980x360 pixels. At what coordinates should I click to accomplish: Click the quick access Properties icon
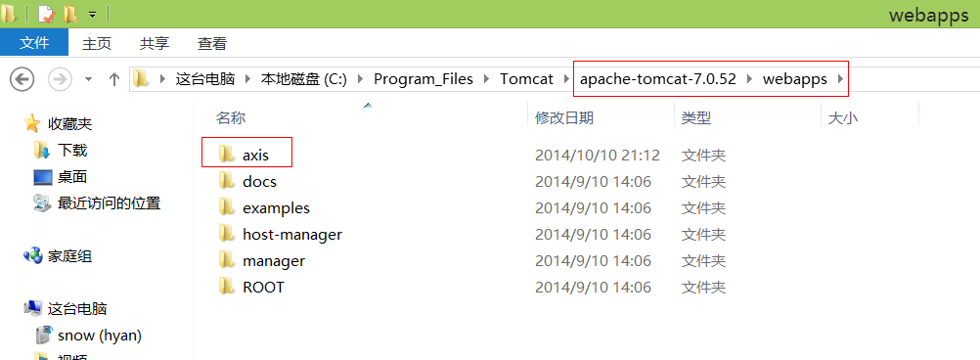pyautogui.click(x=47, y=13)
